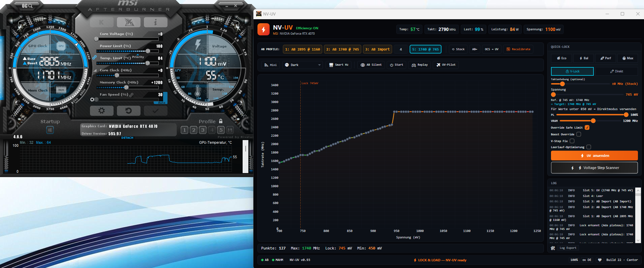Viewport: 644px width, 268px height.
Task: Select AB profile 3: AB Import
Action: (377, 49)
